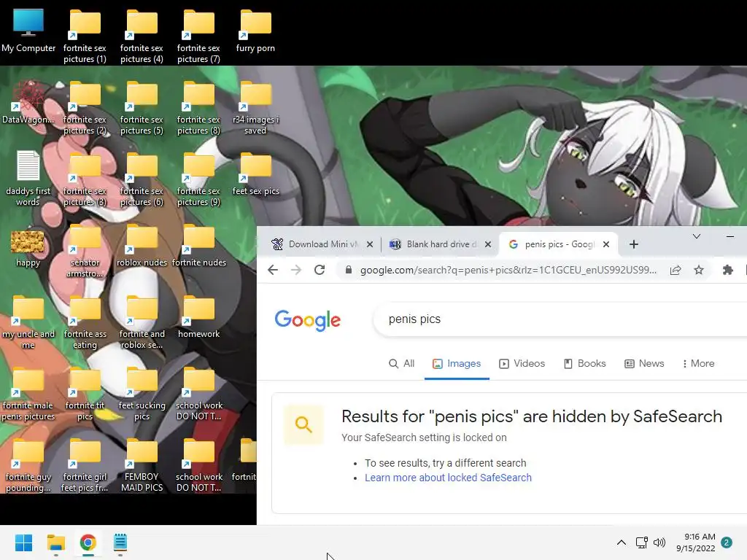Select the My Computer desktop icon
747x560 pixels.
[28, 31]
